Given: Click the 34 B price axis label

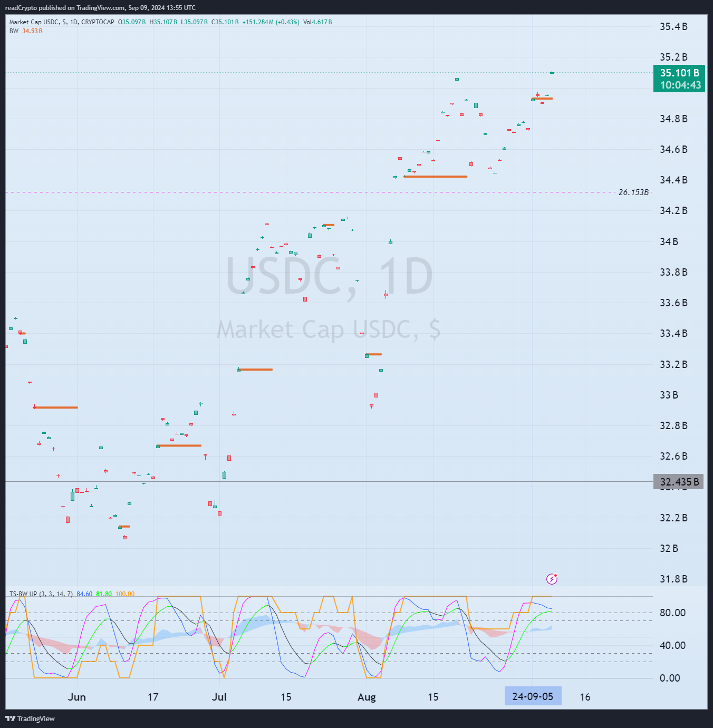Looking at the screenshot, I should click(x=669, y=241).
